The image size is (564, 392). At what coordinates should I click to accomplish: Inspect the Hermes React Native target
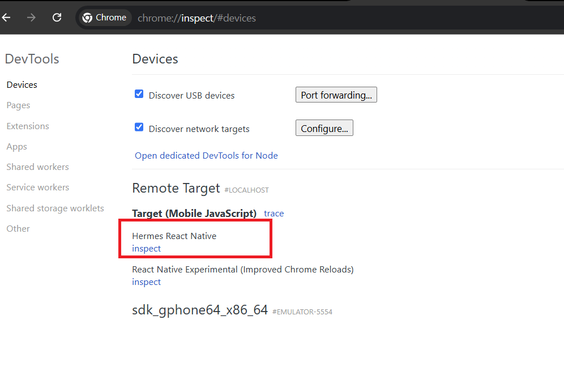[146, 248]
